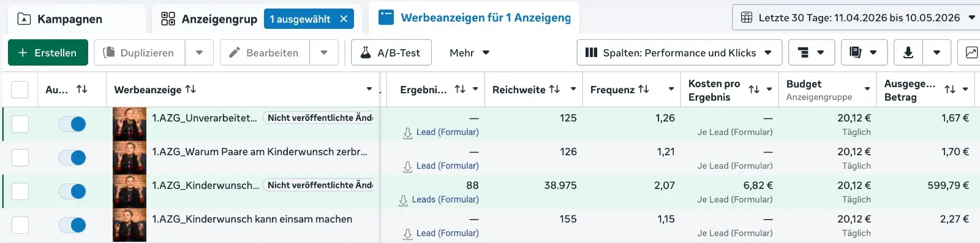Open the reports icon dropdown
The image size is (980, 243).
coord(864,53)
